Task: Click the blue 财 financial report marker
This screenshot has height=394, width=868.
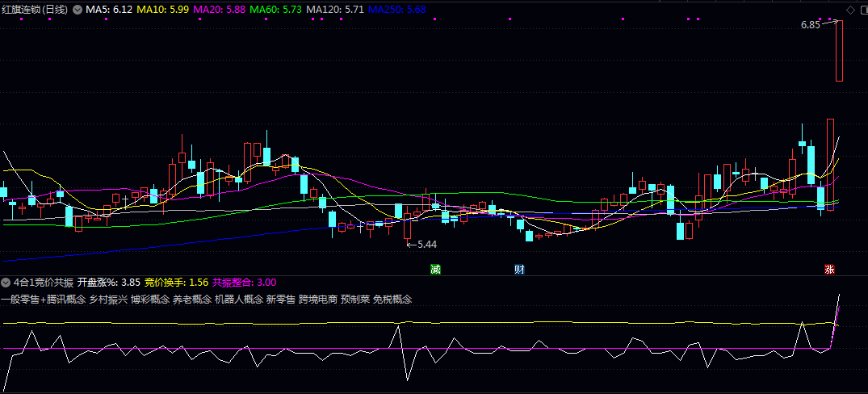Action: pos(519,270)
